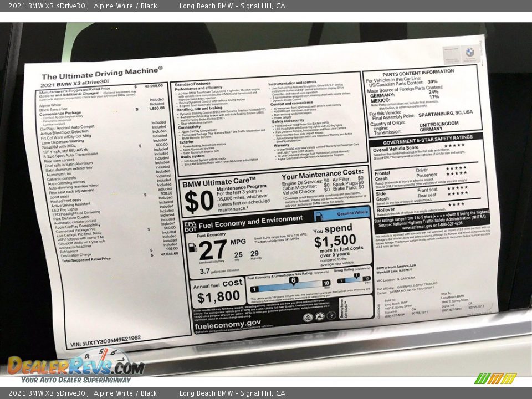Click the 'VIN: 5UXTY3C05M9E21962' line

105,341
